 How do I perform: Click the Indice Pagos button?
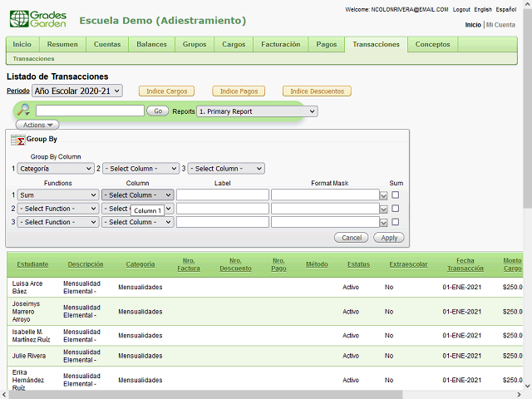[239, 91]
